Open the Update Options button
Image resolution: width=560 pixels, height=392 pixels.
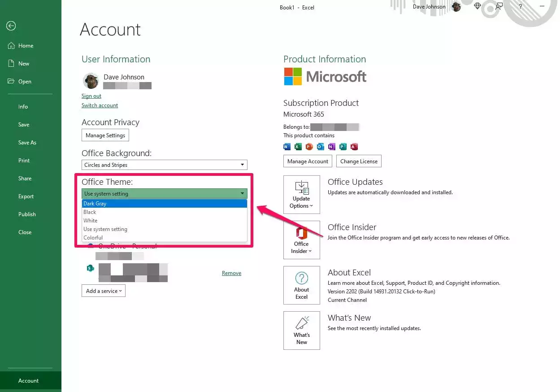point(301,194)
